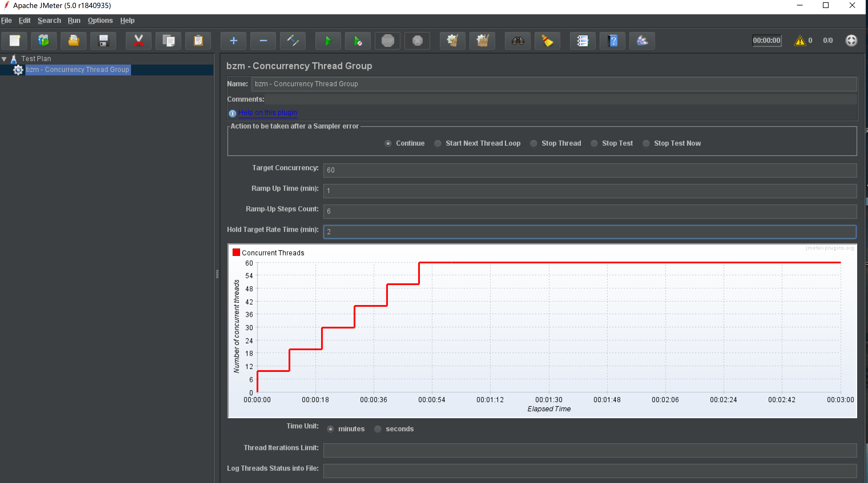The width and height of the screenshot is (868, 483).
Task: Collapse the Test Plan tree node
Action: pos(4,59)
